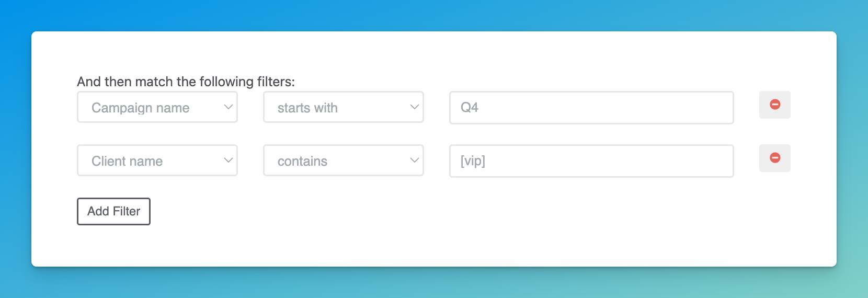Expand the "contains" operator dropdown

point(343,161)
